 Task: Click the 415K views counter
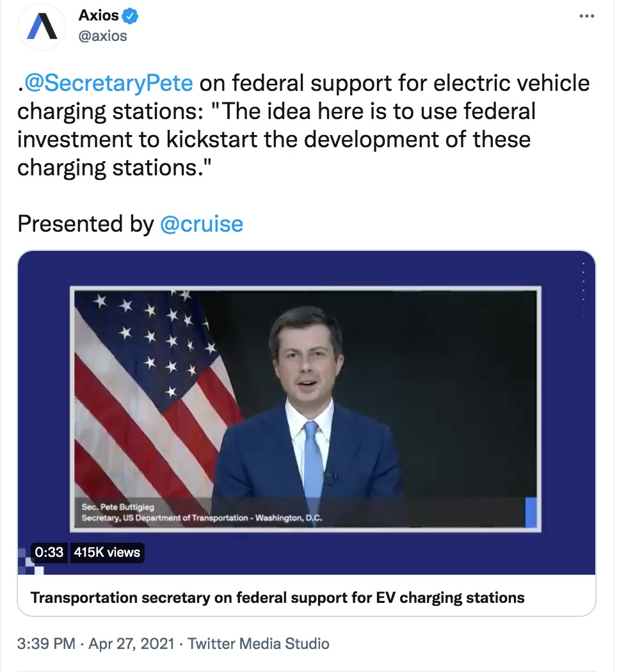click(x=107, y=552)
